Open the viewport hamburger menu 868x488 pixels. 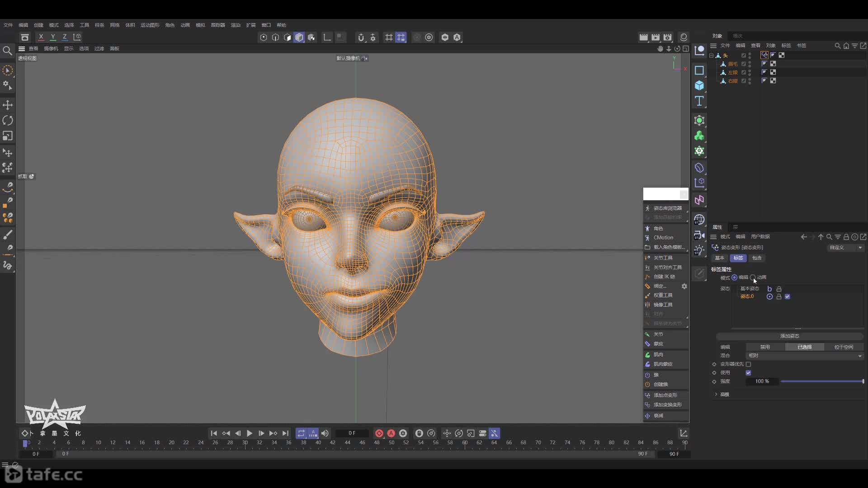coord(21,48)
